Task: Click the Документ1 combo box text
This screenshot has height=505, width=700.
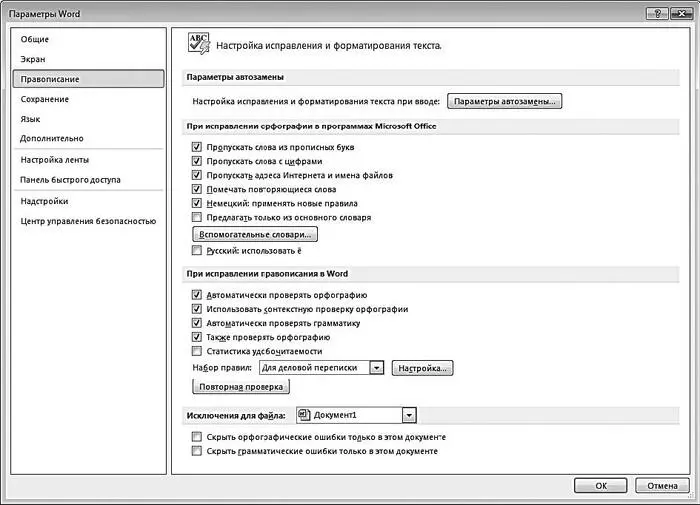Action: [335, 415]
